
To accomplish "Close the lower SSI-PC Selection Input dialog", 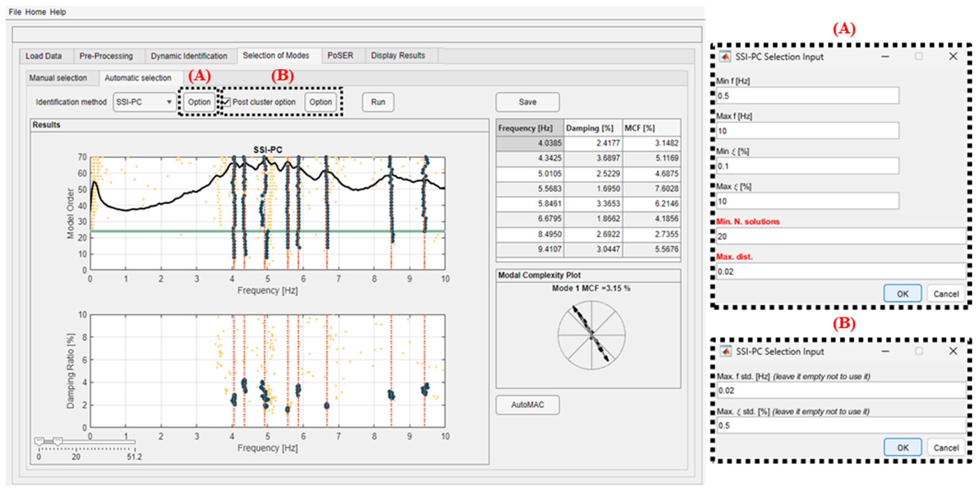I will [953, 351].
